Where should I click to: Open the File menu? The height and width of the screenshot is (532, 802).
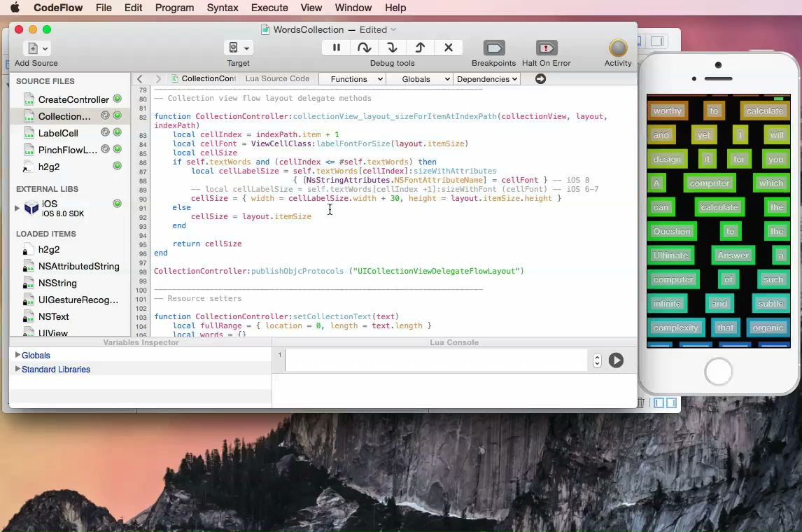point(104,8)
